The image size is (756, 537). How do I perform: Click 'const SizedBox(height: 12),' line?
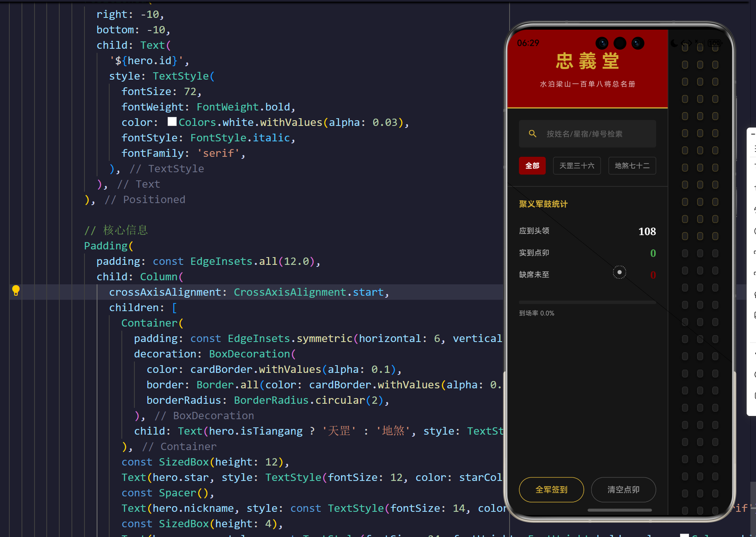(205, 462)
